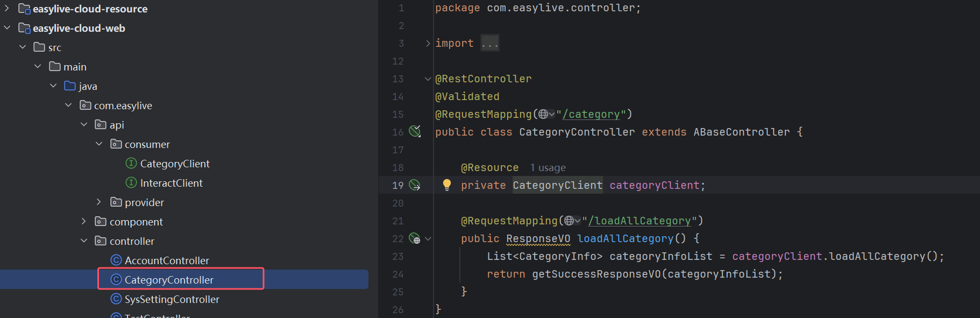Select the component package row
The width and height of the screenshot is (980, 318).
pyautogui.click(x=184, y=222)
